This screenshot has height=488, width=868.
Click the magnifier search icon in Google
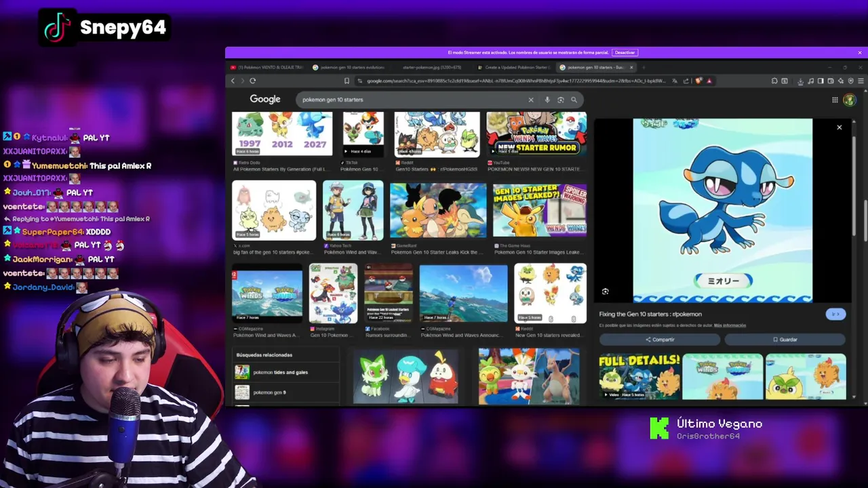574,100
